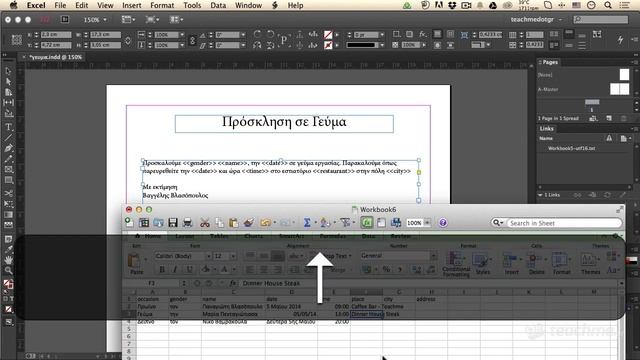Click the page 1 thumbnail in Pages panel
640x360 pixels.
point(592,102)
